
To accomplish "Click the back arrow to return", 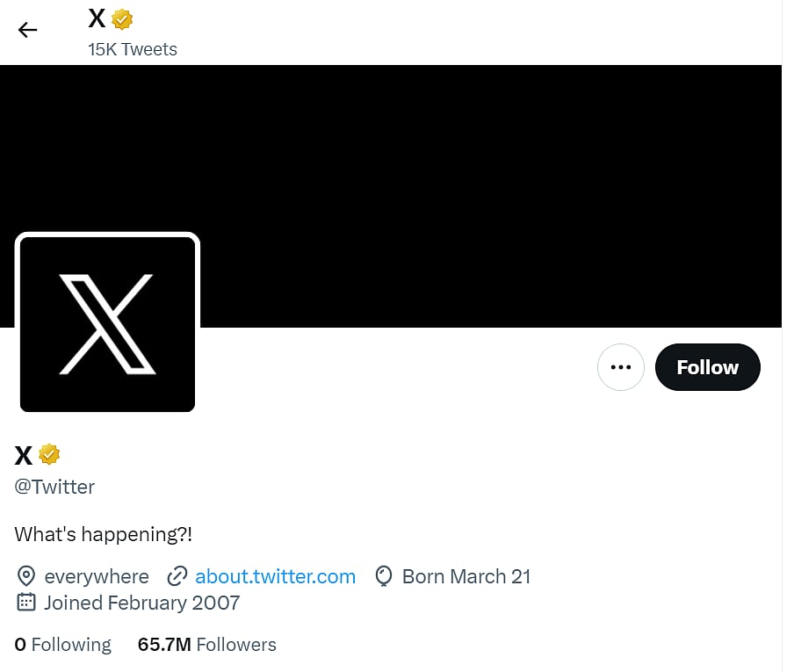I will (x=27, y=29).
